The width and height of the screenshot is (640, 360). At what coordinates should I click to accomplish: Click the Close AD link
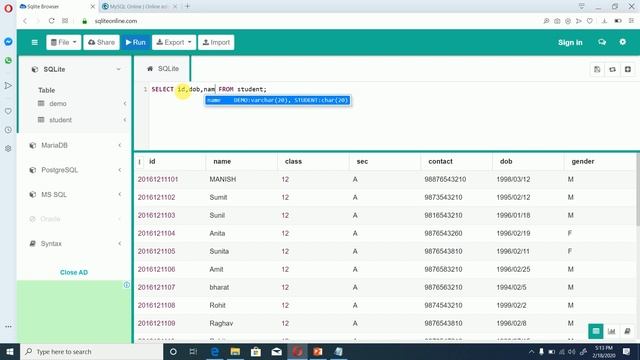tap(74, 272)
